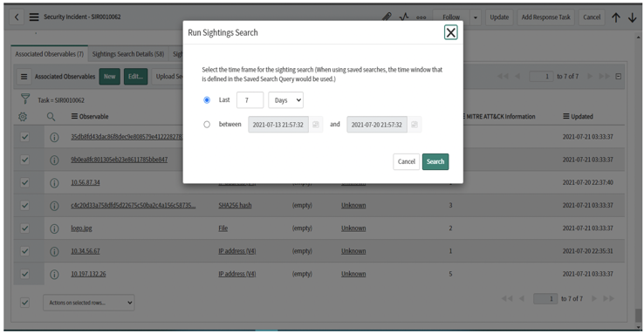The width and height of the screenshot is (644, 334).
Task: Click the paperclip attachments icon
Action: [x=387, y=17]
